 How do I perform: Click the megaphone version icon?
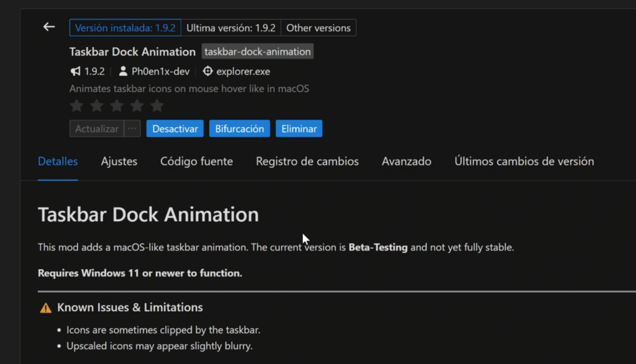click(75, 71)
